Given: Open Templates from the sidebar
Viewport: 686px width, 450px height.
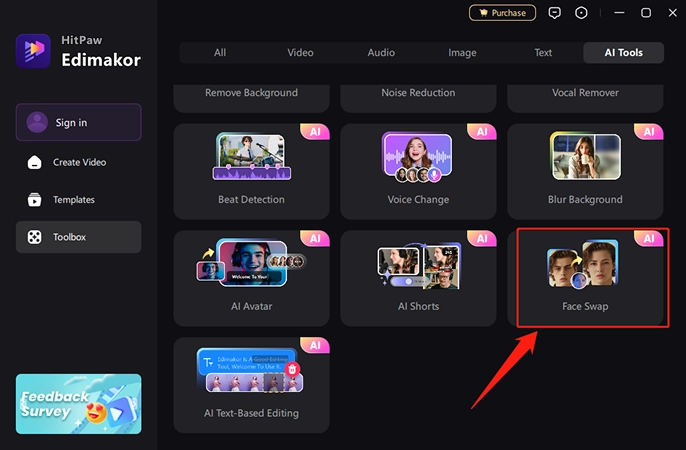Looking at the screenshot, I should point(79,199).
